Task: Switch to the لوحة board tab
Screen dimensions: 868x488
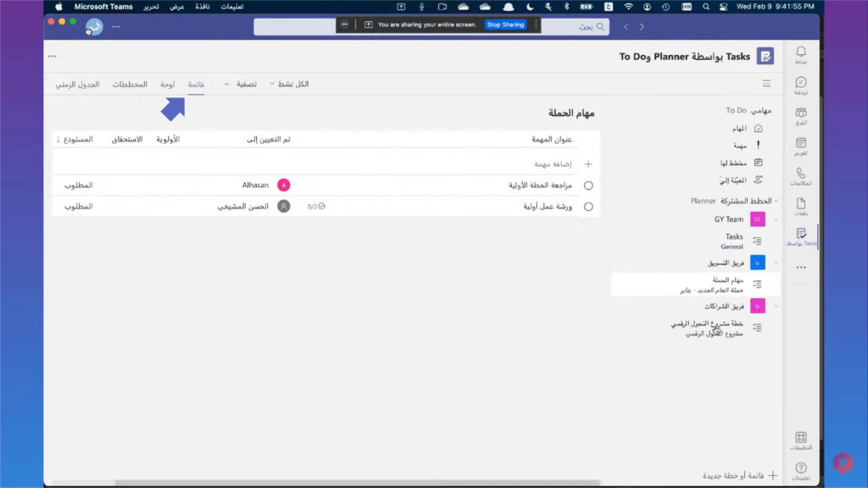Action: pyautogui.click(x=167, y=84)
